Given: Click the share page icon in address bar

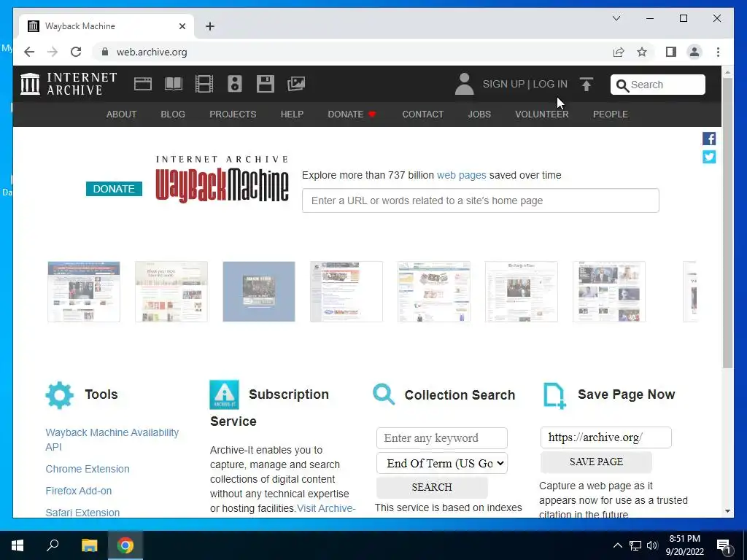Looking at the screenshot, I should tap(619, 52).
